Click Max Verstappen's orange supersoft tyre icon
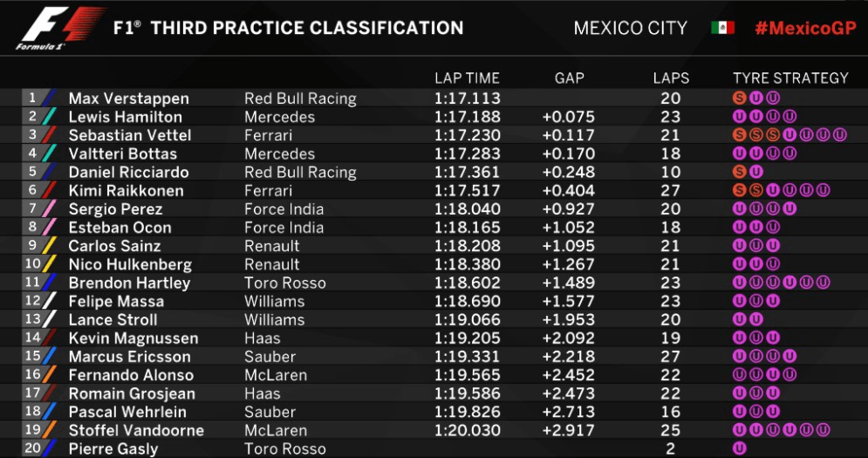 tap(739, 99)
